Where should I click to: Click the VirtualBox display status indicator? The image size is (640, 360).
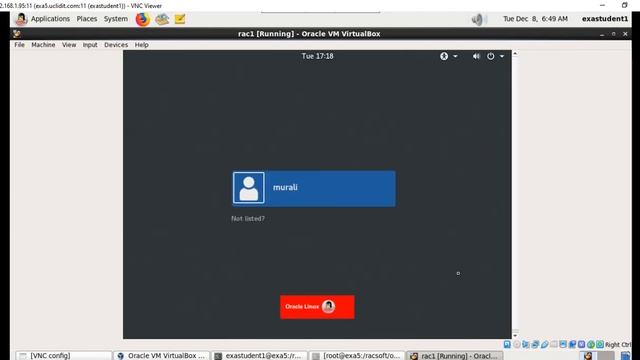pos(563,344)
